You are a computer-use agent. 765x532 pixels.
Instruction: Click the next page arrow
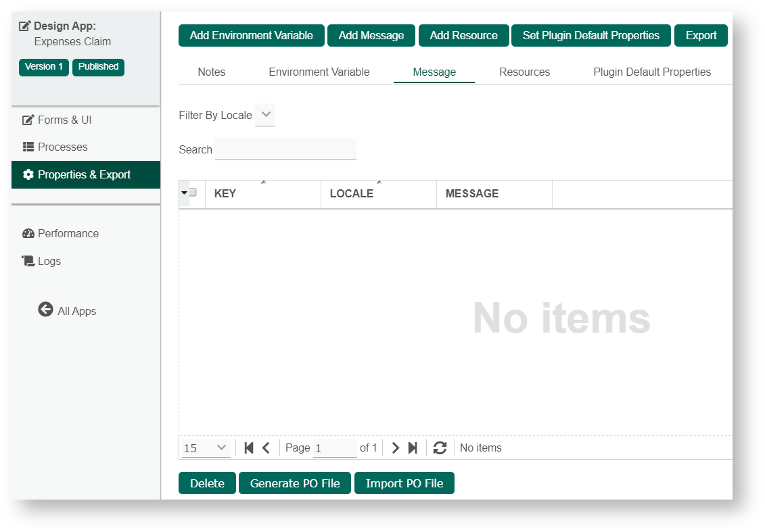click(x=396, y=448)
